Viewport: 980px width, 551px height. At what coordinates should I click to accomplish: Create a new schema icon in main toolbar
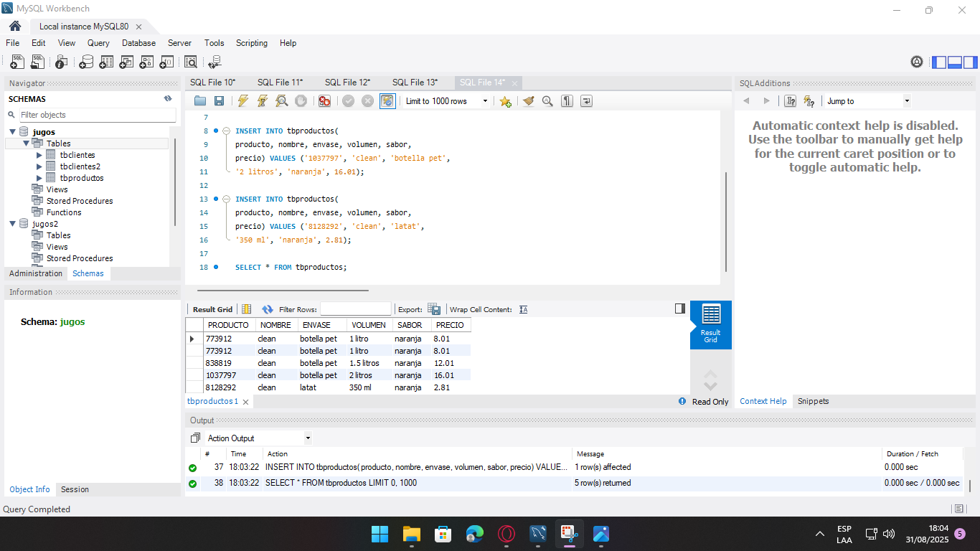(86, 62)
